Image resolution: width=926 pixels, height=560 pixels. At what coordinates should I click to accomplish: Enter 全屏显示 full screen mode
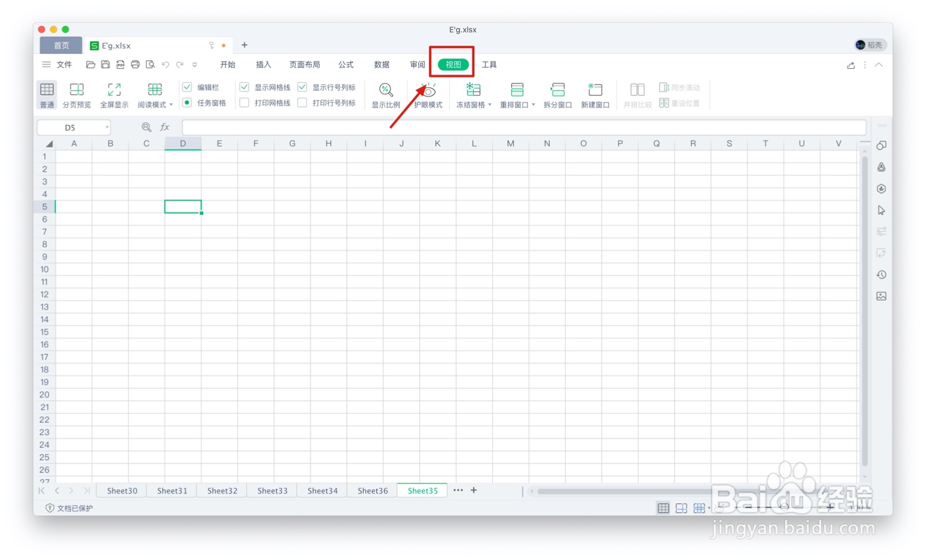point(114,95)
